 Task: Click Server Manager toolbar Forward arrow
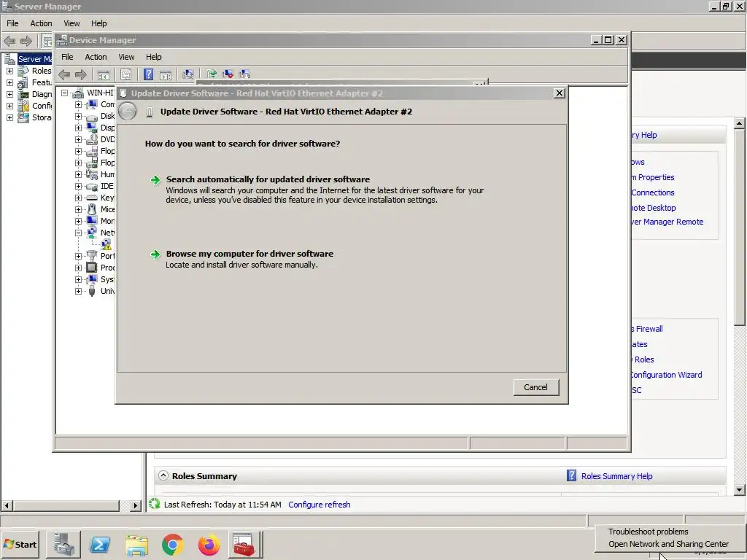(x=26, y=41)
